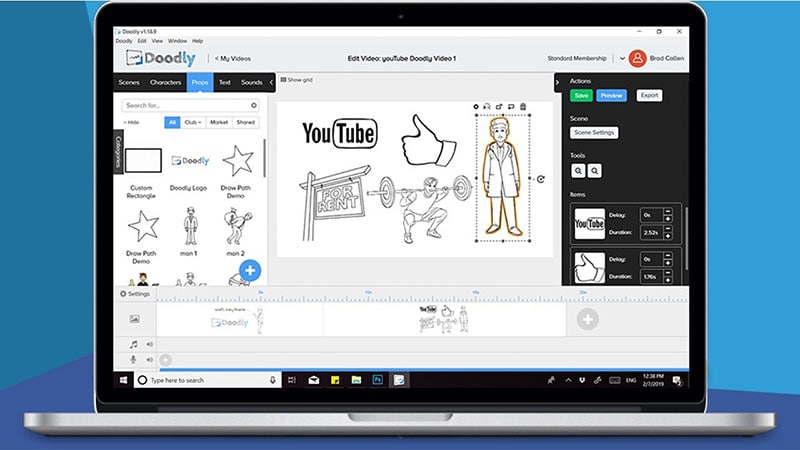Click the first zoom tool under Tools
This screenshot has height=450, width=800.
[x=578, y=171]
